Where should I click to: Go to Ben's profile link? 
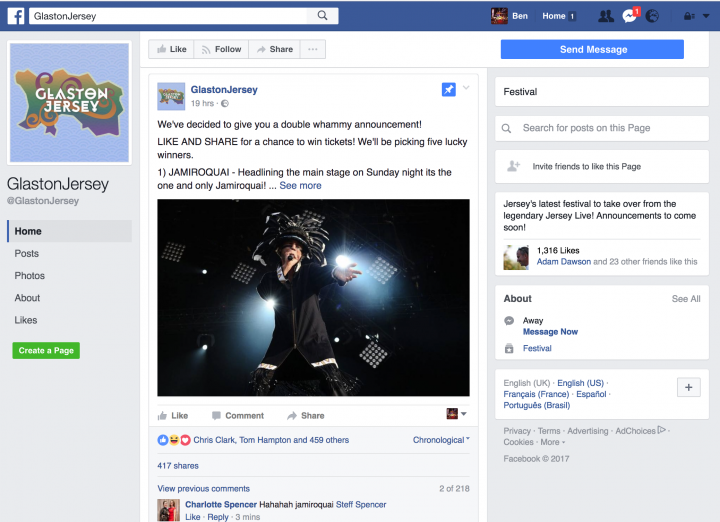pos(520,16)
